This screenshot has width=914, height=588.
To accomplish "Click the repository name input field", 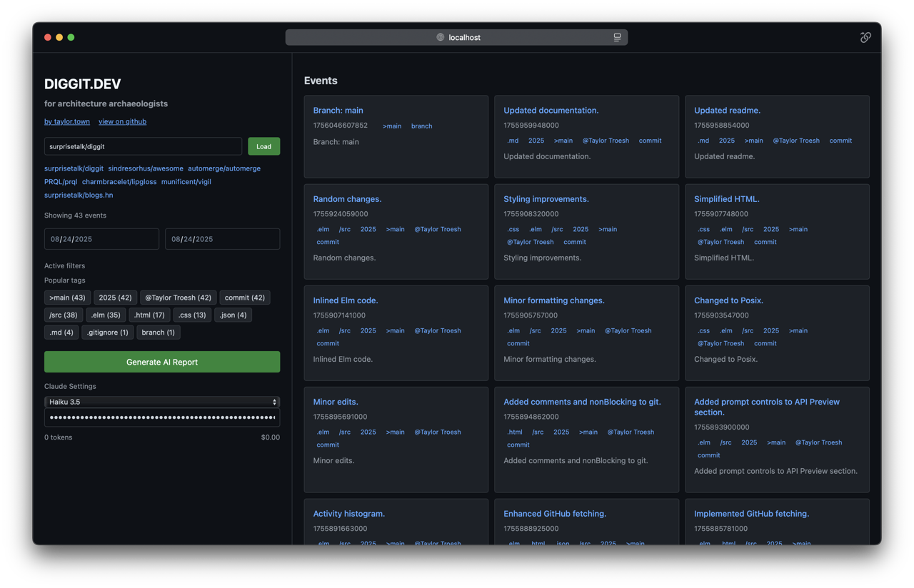I will (143, 146).
